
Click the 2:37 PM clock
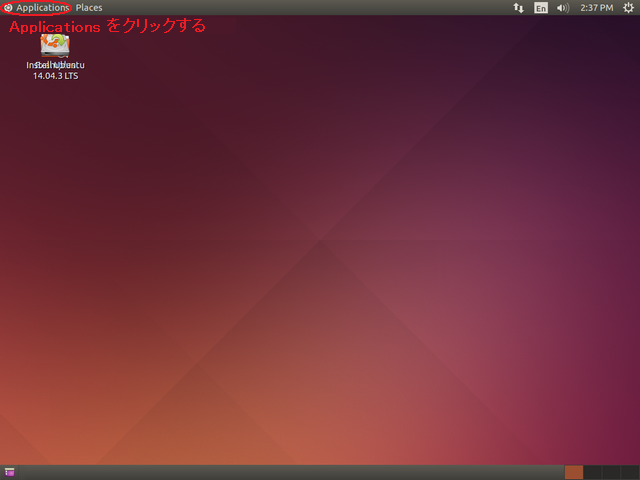point(597,8)
